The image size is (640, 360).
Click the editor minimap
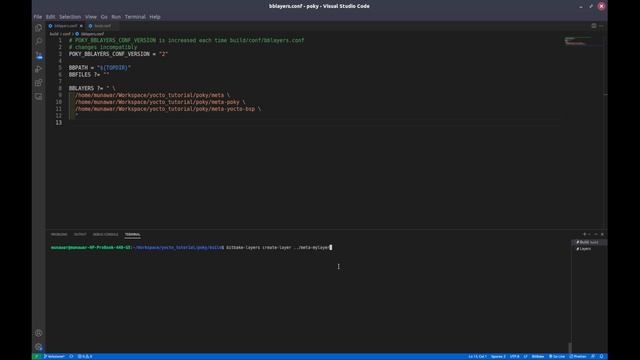[583, 40]
